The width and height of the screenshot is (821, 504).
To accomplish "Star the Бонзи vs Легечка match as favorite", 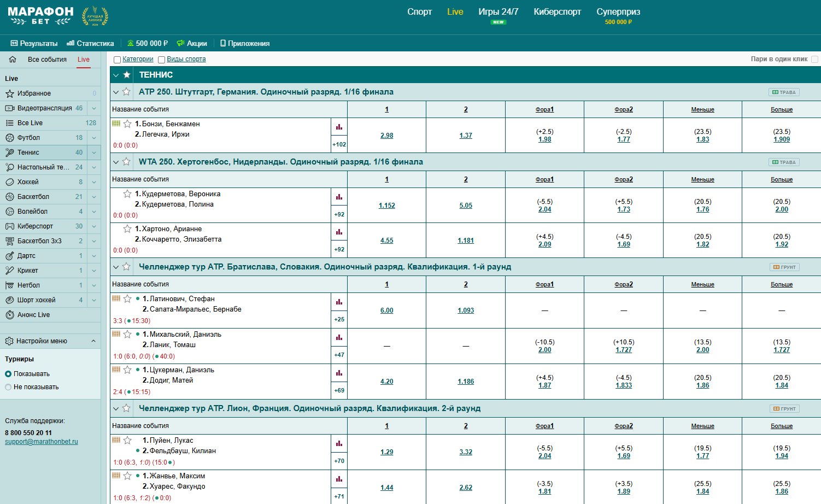I will (x=127, y=124).
